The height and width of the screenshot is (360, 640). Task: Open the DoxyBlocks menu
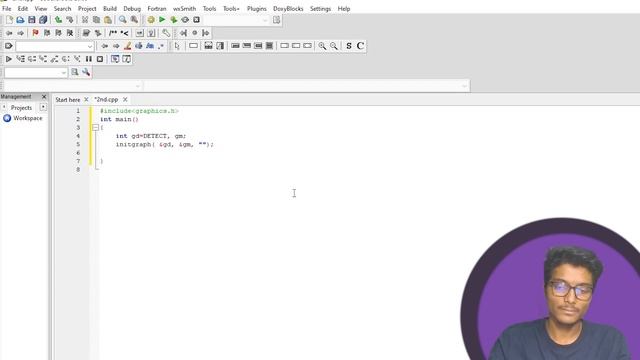click(288, 9)
